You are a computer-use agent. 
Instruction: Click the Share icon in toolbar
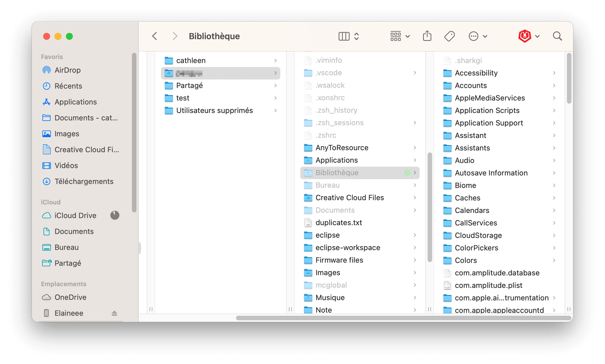[x=427, y=36]
